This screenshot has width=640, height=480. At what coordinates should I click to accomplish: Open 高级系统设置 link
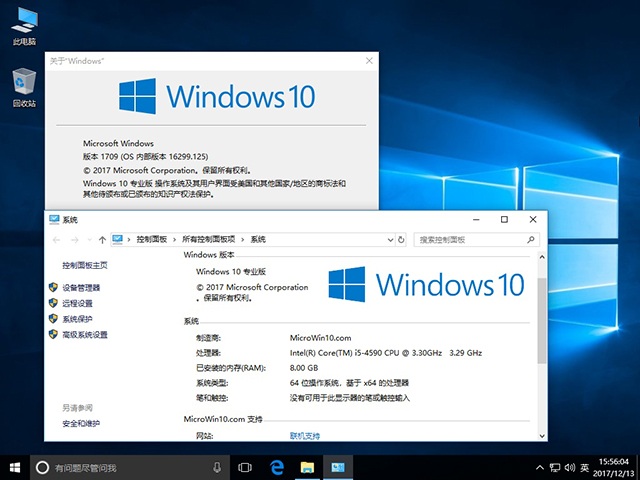(x=84, y=335)
